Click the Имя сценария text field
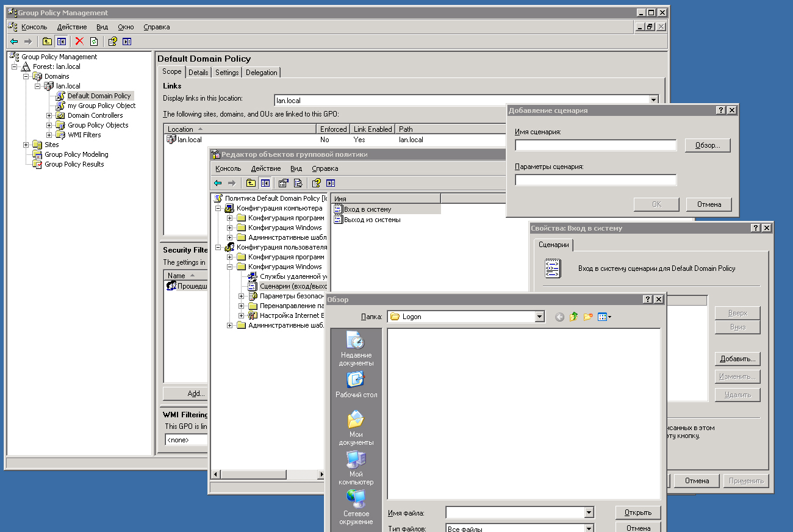Viewport: 793px width, 532px height. 596,145
